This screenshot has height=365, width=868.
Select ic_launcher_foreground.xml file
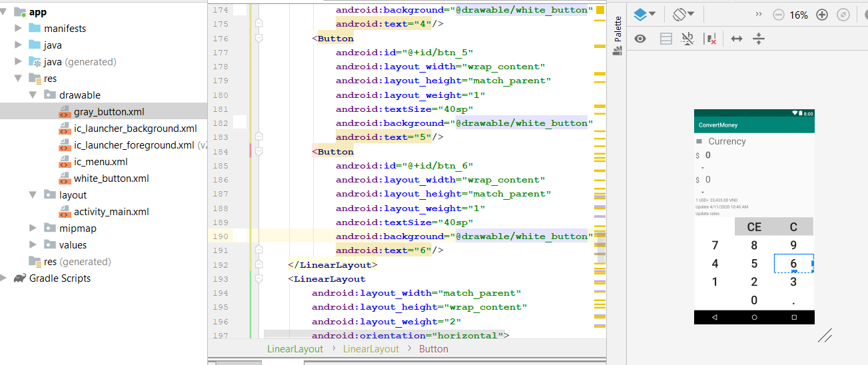pos(134,145)
